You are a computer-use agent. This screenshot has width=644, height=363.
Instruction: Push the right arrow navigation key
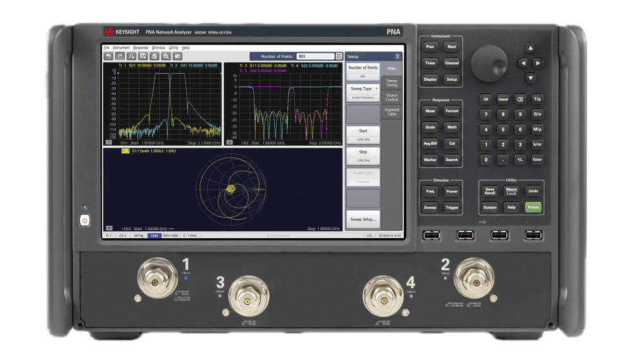click(x=538, y=63)
